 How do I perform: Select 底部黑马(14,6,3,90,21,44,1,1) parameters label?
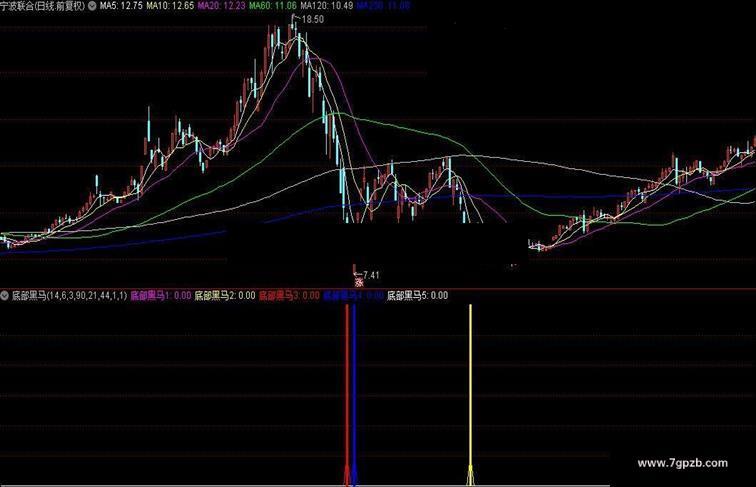click(x=69, y=296)
